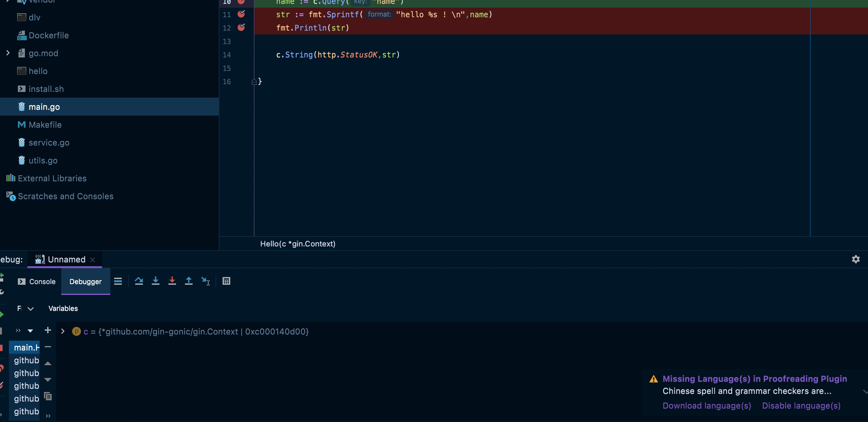Click the threads view lines icon
868x422 pixels.
(118, 281)
